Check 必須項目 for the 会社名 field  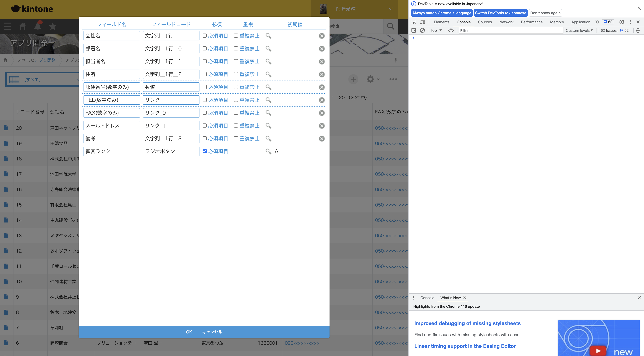204,36
